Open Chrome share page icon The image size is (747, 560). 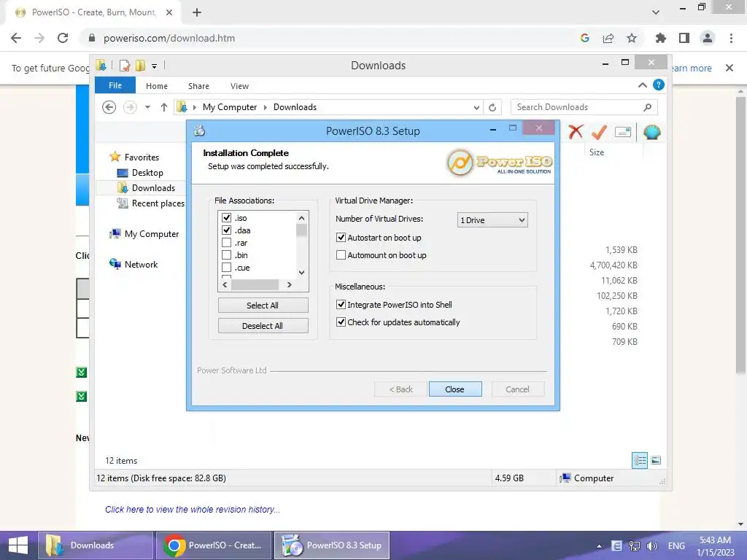(x=608, y=38)
